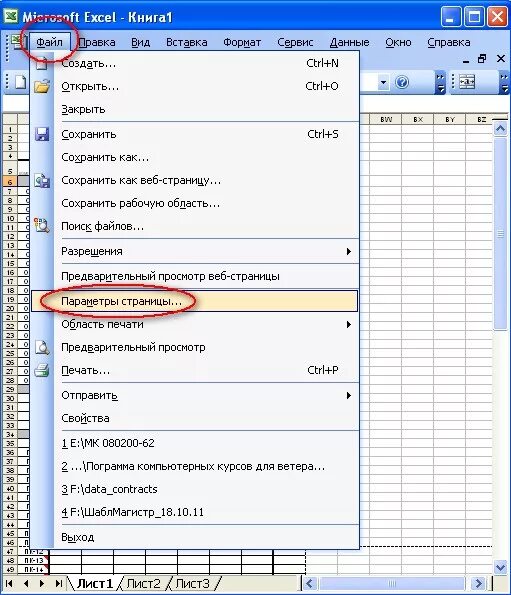Open the Файл menu
The width and height of the screenshot is (511, 595).
point(49,42)
